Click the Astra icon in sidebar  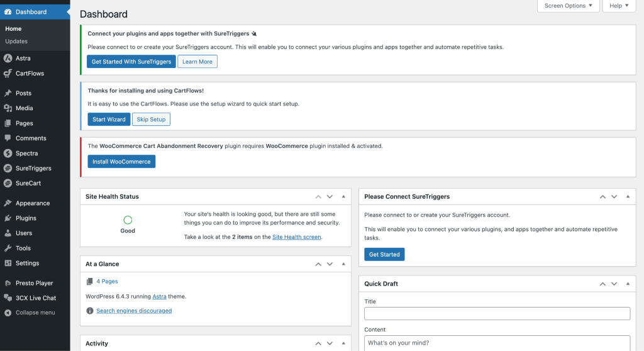(x=8, y=58)
